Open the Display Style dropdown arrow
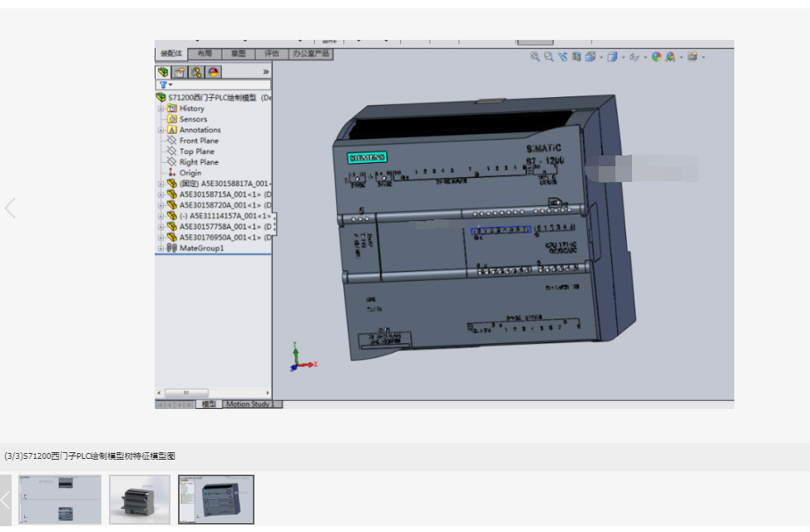This screenshot has width=810, height=532. (623, 57)
